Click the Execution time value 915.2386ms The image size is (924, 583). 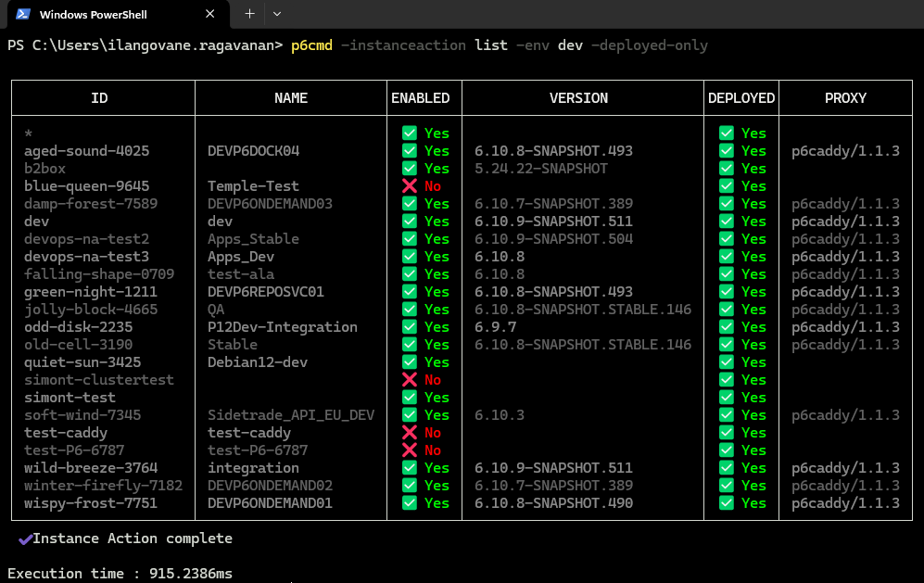[x=190, y=574]
